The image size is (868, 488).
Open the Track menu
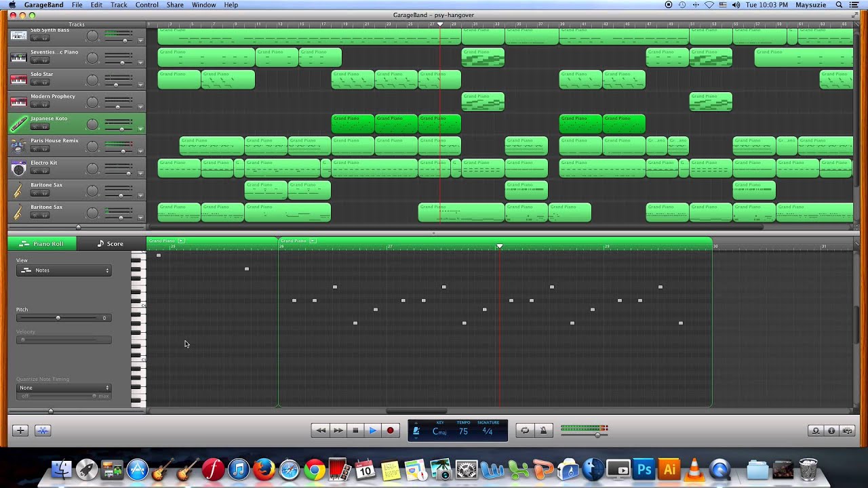[x=119, y=5]
